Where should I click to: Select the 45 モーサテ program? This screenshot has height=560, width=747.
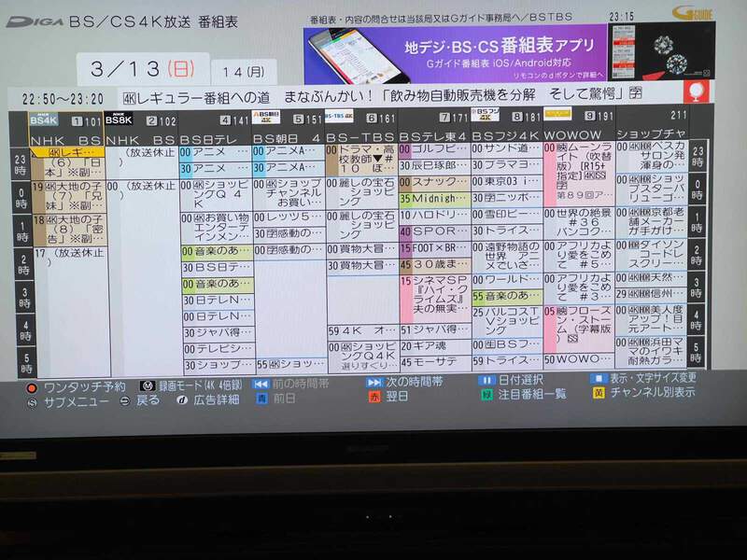pos(436,362)
